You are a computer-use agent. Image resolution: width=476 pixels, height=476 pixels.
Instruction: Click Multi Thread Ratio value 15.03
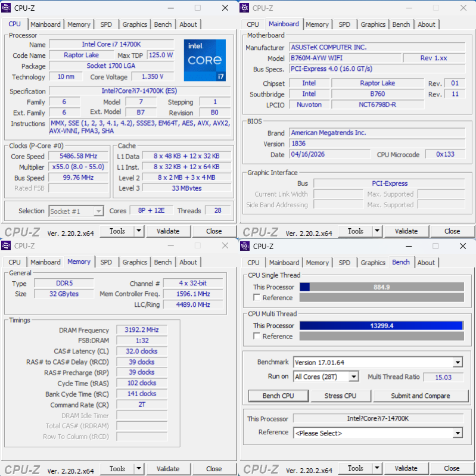point(443,377)
